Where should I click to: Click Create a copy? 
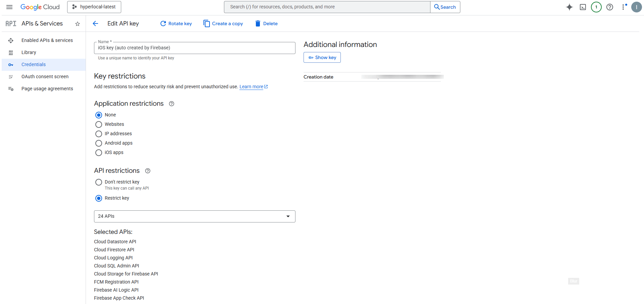(x=223, y=23)
